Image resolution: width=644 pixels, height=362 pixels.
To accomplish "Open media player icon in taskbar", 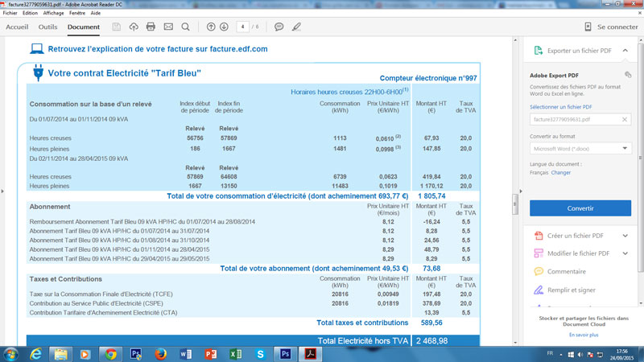I will pos(85,354).
